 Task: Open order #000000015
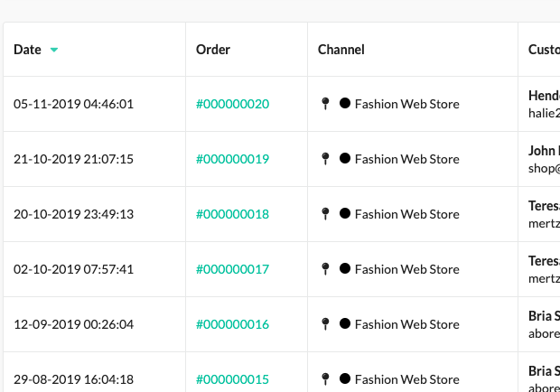232,379
